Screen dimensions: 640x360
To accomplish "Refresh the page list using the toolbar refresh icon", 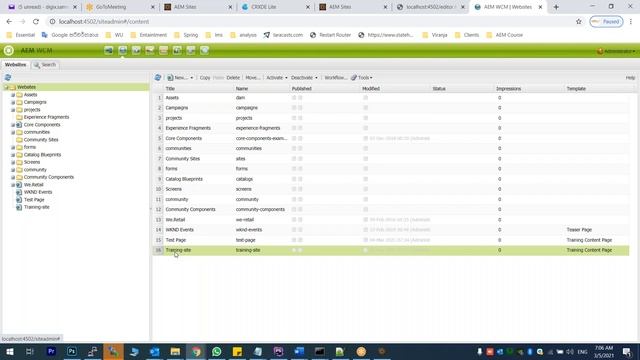I will (158, 78).
